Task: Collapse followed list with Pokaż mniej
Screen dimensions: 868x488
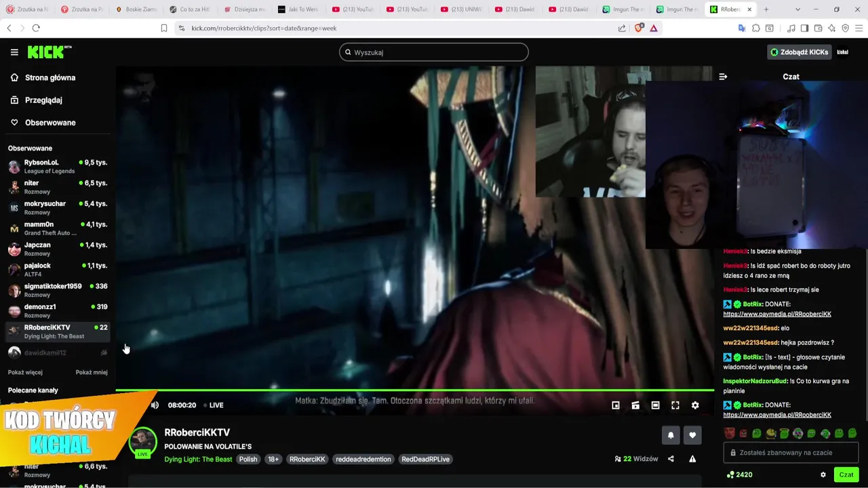Action: click(x=92, y=372)
